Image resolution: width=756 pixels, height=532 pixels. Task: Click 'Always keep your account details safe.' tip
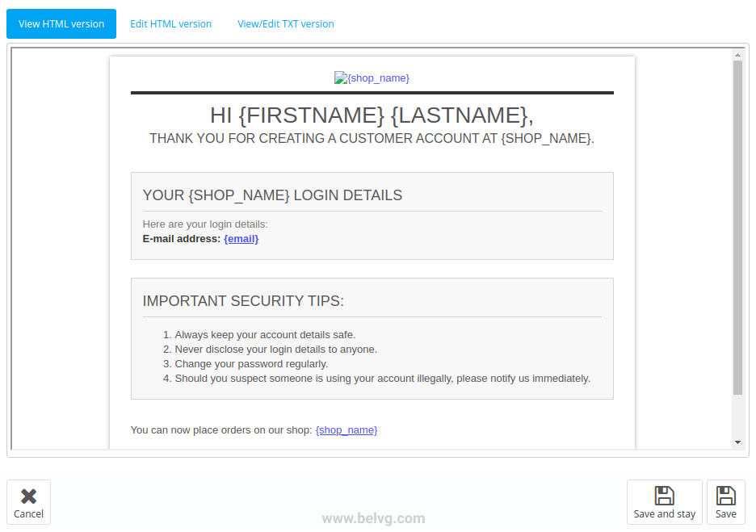265,334
